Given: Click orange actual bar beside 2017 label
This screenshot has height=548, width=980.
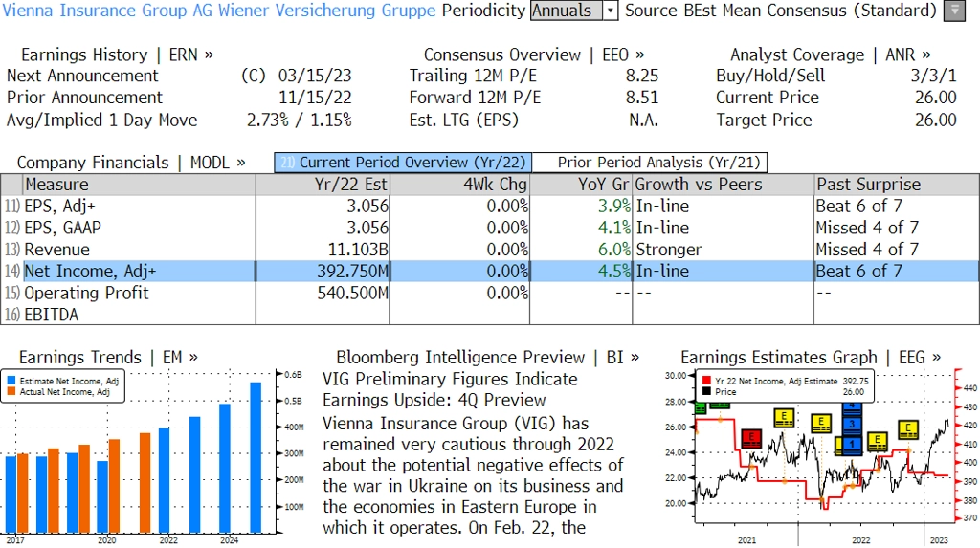Looking at the screenshot, I should point(23,493).
